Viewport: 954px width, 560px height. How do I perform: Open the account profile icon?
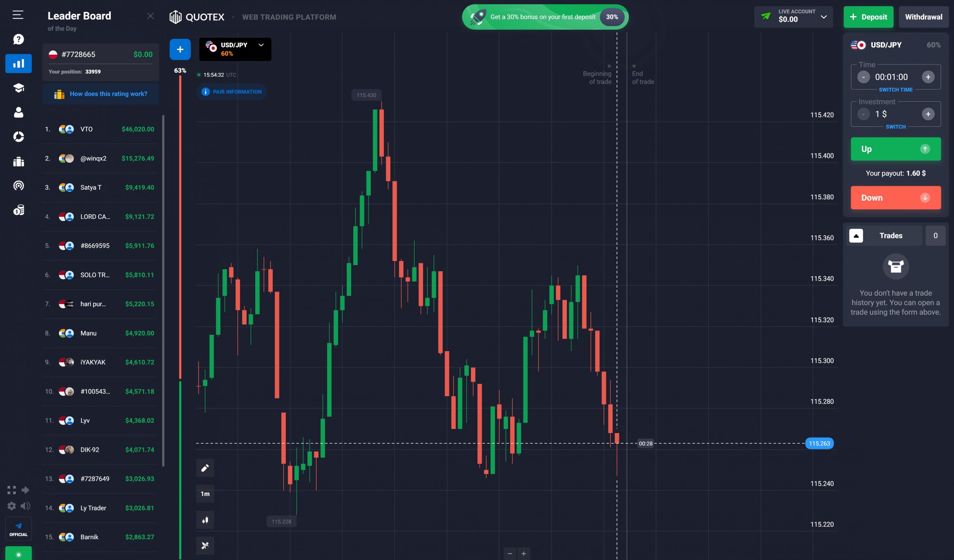[18, 112]
